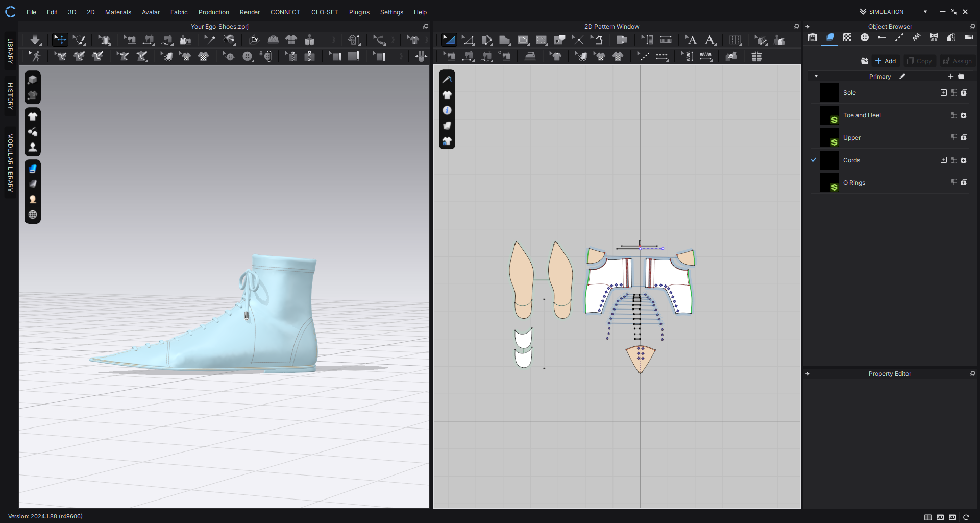The image size is (980, 523).
Task: Select the Select/Move tool in 3D toolbar
Action: (x=60, y=40)
